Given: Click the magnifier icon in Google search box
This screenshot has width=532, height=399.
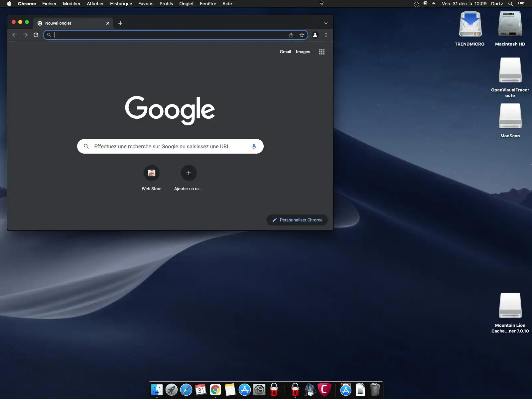Looking at the screenshot, I should tap(86, 146).
